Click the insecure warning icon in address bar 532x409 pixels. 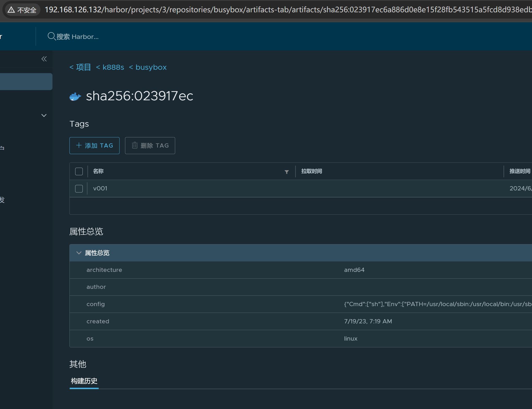(x=11, y=10)
